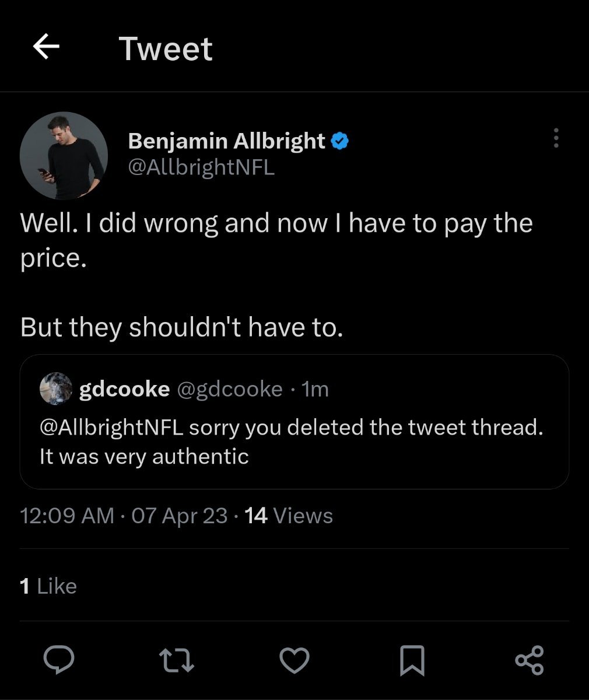Image resolution: width=589 pixels, height=700 pixels.
Task: Like the tweet with heart icon
Action: pyautogui.click(x=294, y=660)
